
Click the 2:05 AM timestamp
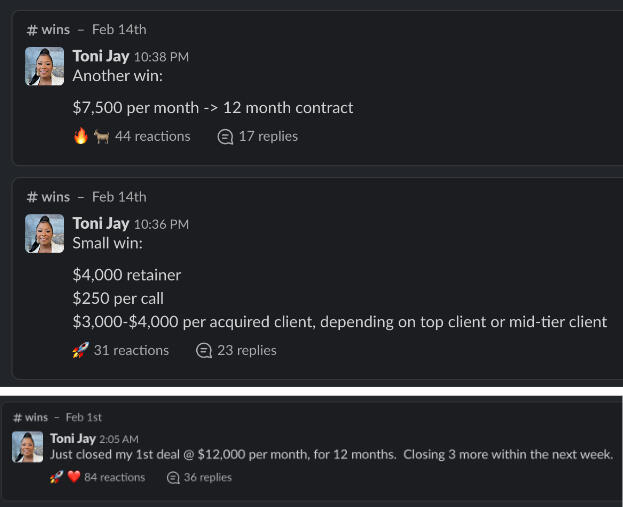tap(118, 439)
